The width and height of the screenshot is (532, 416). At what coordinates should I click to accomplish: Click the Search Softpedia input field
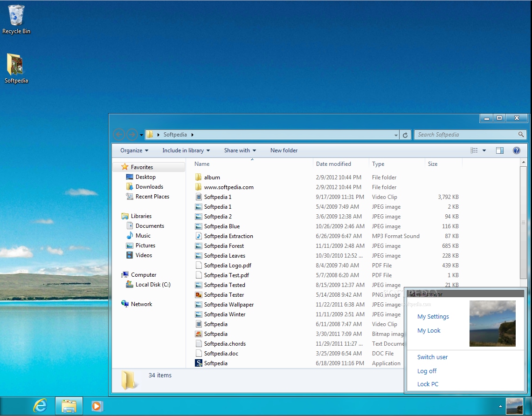tap(467, 135)
